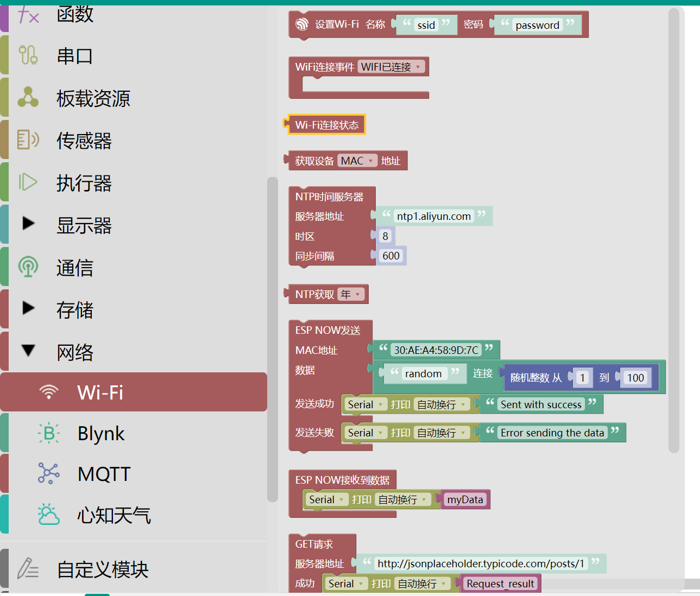700x596 pixels.
Task: Select the MQTT subcategory
Action: pos(104,474)
